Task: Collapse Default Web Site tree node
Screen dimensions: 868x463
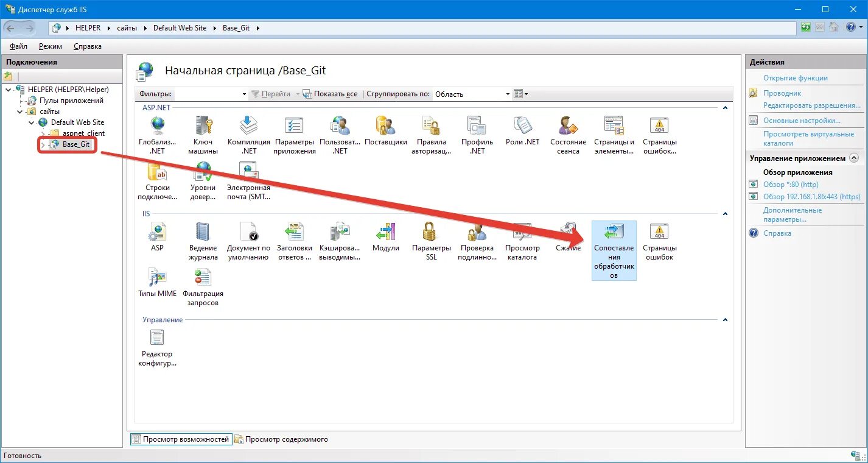Action: (32, 122)
